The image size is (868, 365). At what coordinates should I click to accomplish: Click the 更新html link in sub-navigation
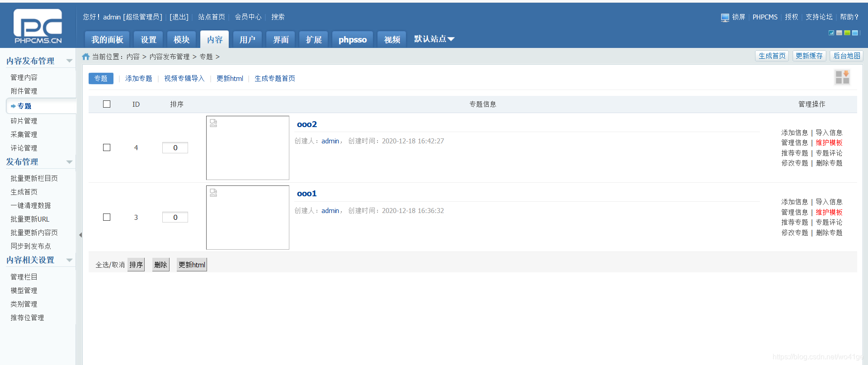(230, 78)
